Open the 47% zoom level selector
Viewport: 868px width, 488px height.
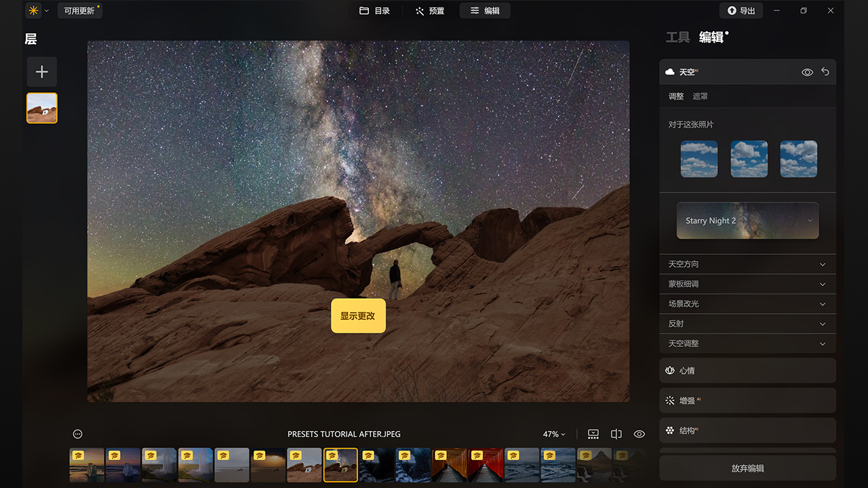click(x=553, y=433)
